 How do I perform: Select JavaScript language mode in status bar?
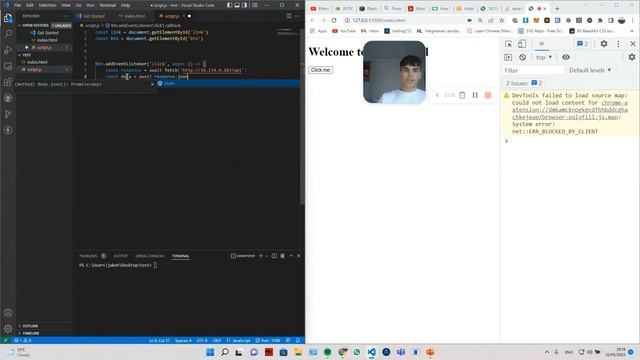tap(241, 340)
